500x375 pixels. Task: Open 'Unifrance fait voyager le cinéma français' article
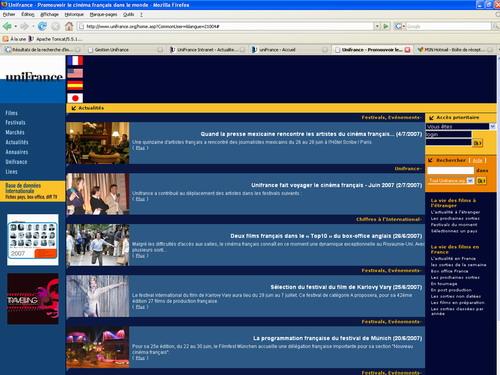(x=337, y=185)
